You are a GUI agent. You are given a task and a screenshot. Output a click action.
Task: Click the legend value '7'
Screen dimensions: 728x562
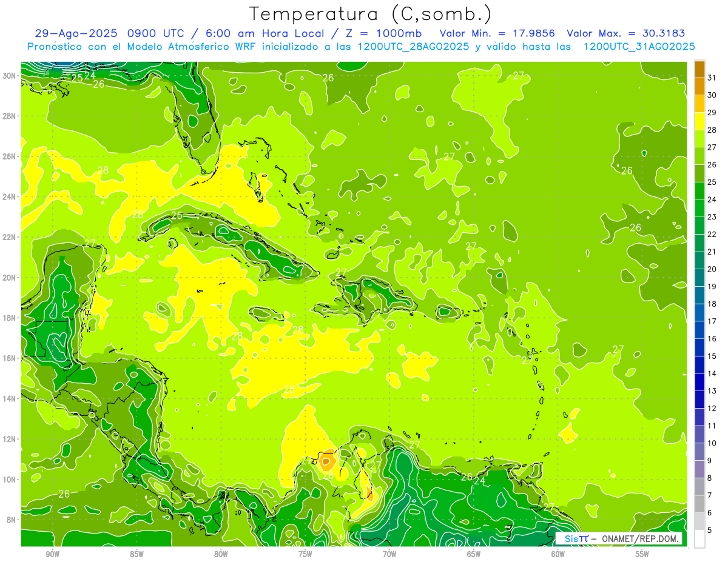(x=710, y=495)
